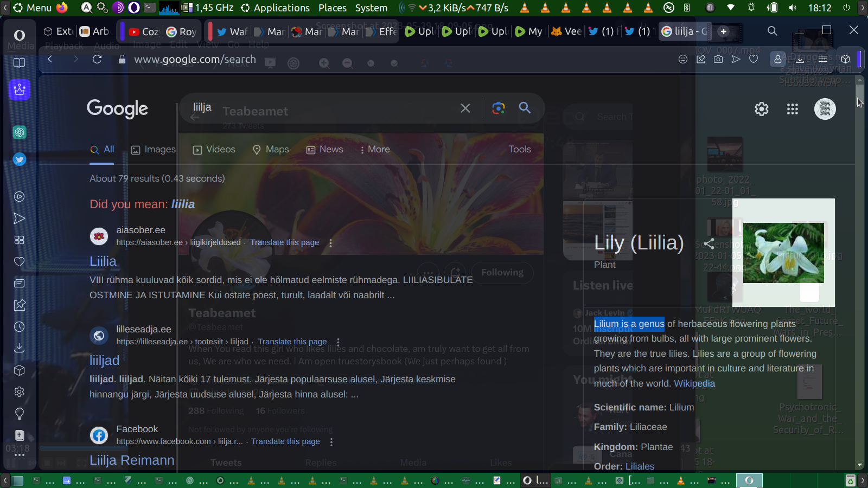Open options dots for aiasober.ee result
Image resolution: width=868 pixels, height=488 pixels.
tap(330, 243)
